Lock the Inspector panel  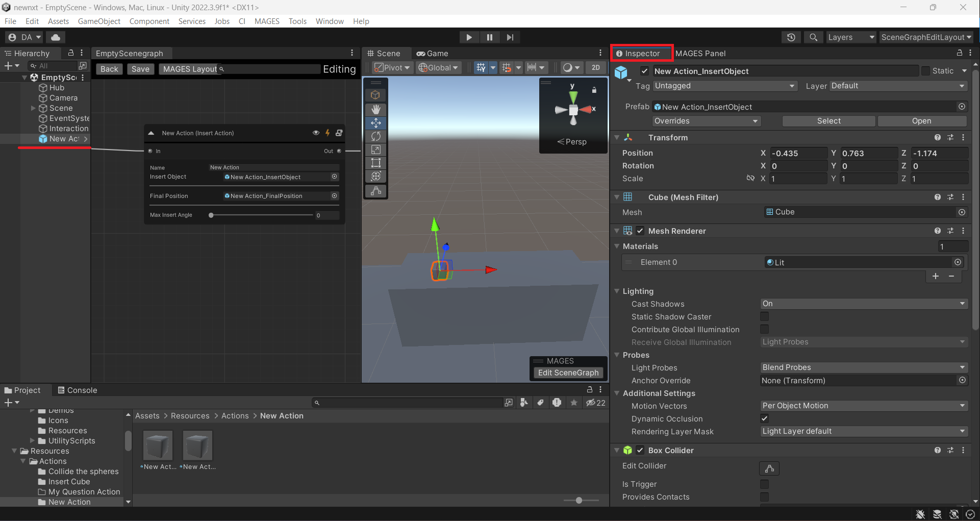click(x=959, y=53)
